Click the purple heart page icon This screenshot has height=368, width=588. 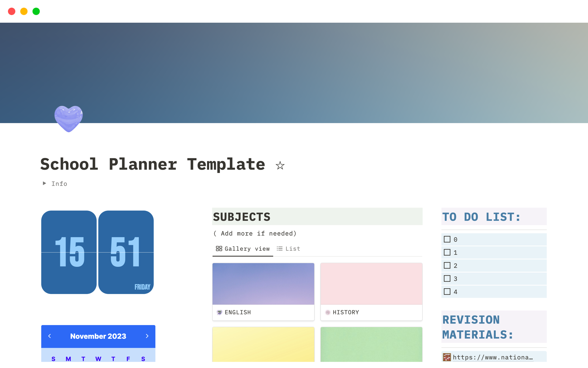pos(69,119)
